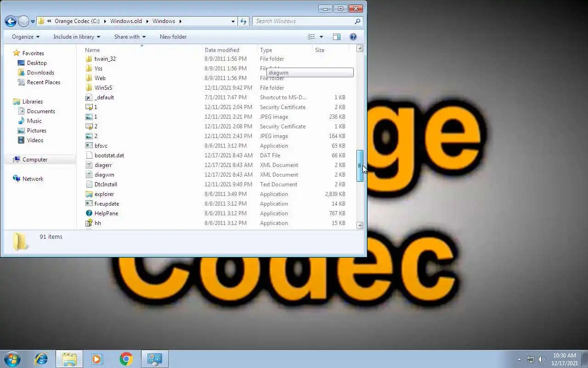Expand the address bar history dropdown
This screenshot has width=588, height=368.
click(233, 21)
